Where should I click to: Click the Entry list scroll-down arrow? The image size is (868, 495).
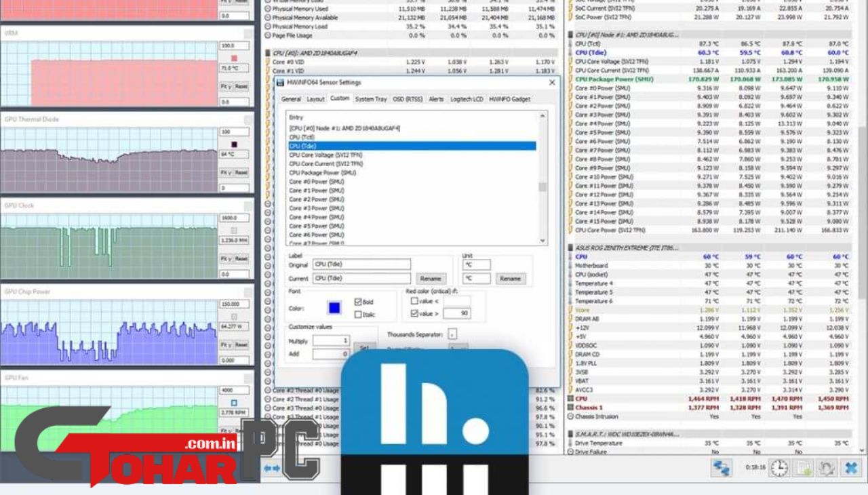tap(542, 240)
